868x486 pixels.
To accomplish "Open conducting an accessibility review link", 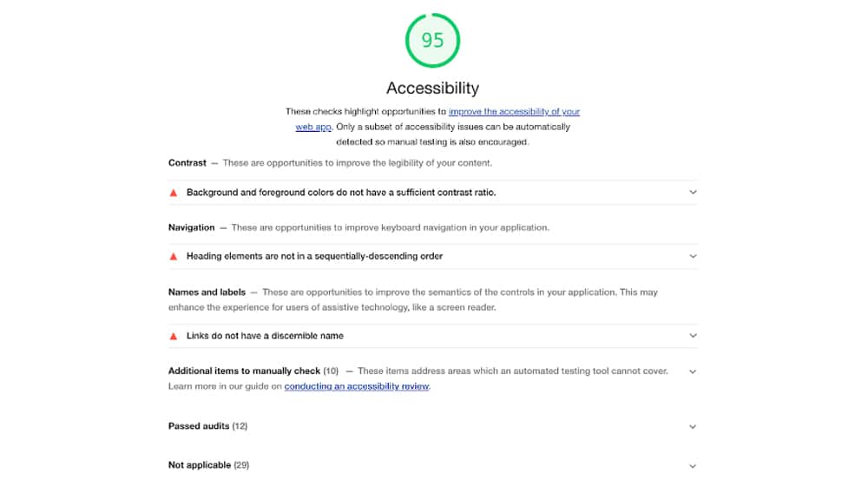I will pos(357,386).
